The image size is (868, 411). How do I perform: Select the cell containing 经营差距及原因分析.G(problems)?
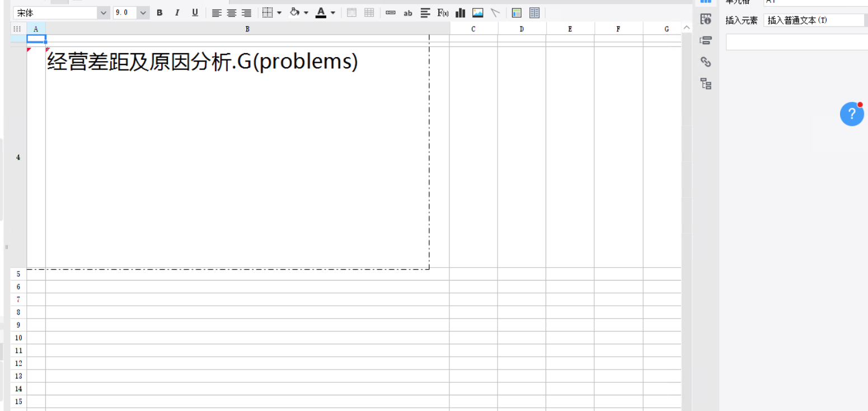247,157
